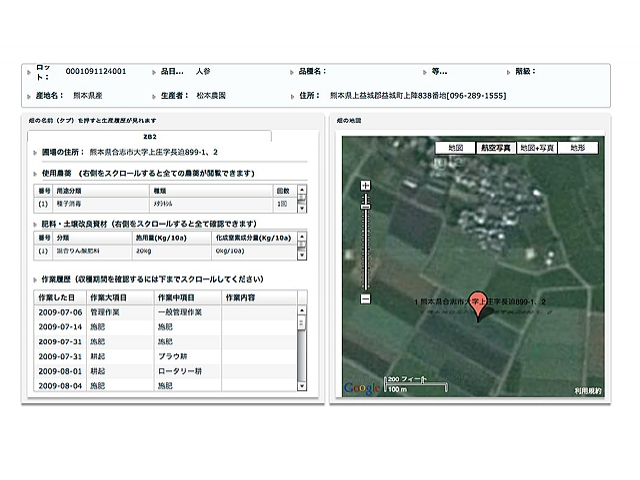The width and height of the screenshot is (640, 480).
Task: Click the Google logo on the map
Action: point(362,388)
